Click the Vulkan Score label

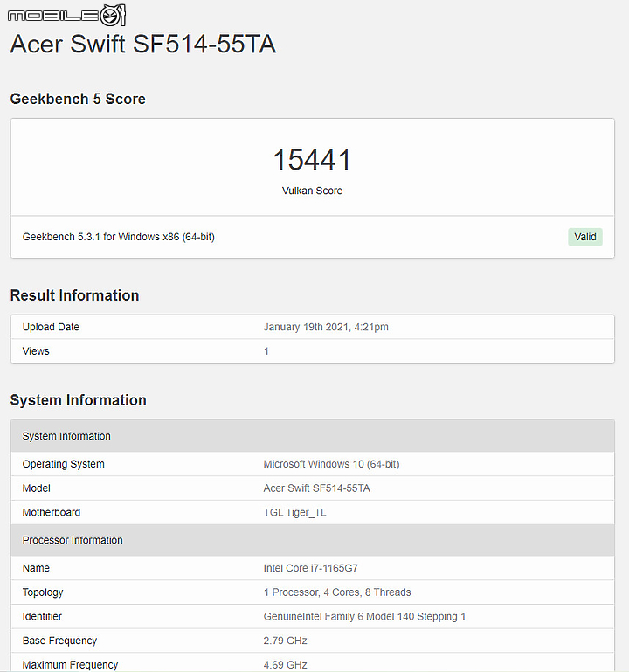point(312,191)
